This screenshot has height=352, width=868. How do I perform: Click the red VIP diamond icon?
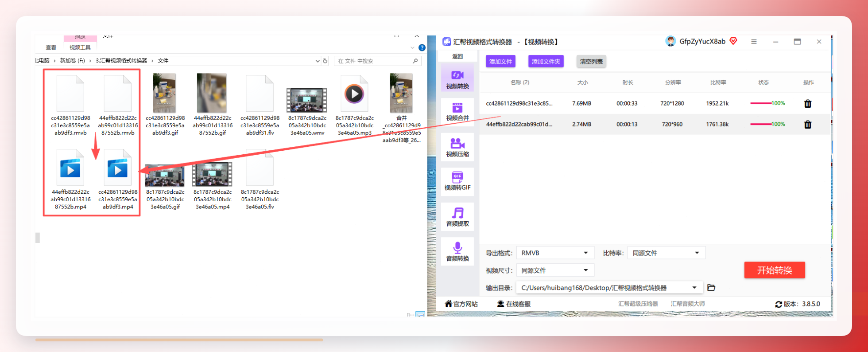pos(733,41)
